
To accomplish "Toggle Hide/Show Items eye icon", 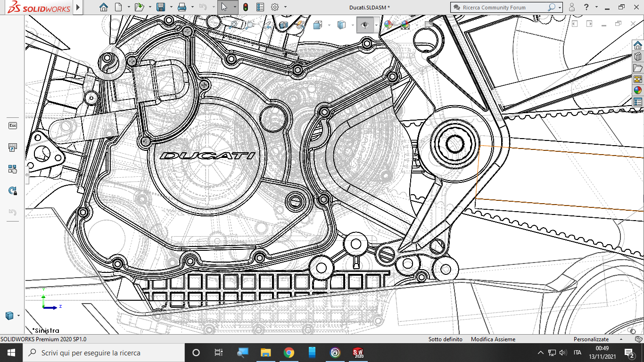I will coord(364,25).
